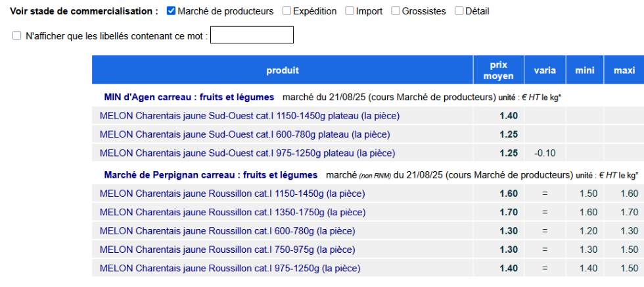Open Roussillon melon 1350-1750g link

233,213
